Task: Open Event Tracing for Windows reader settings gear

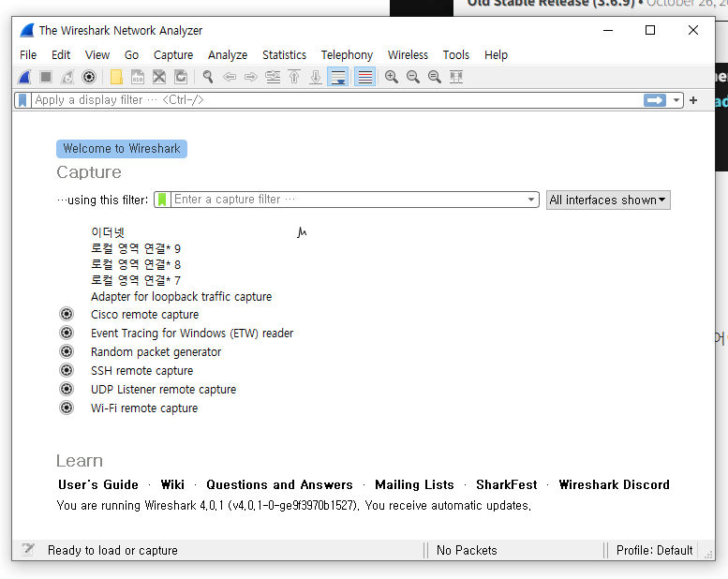Action: [67, 333]
